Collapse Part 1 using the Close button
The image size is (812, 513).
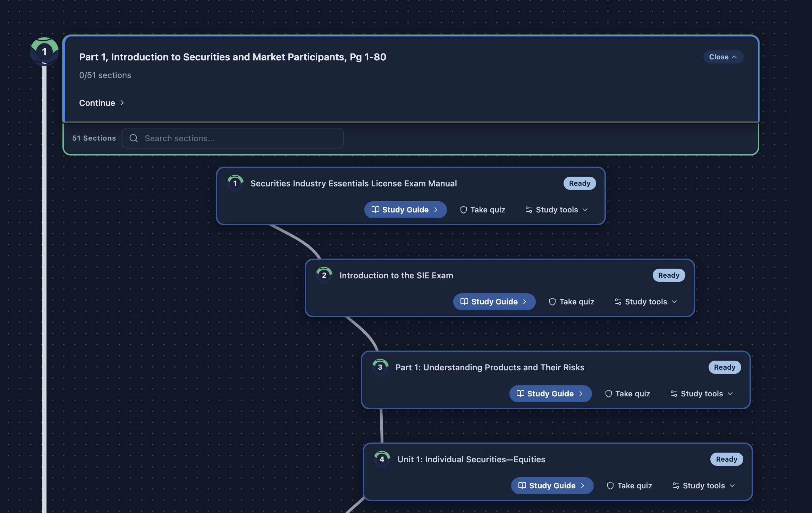pos(724,57)
